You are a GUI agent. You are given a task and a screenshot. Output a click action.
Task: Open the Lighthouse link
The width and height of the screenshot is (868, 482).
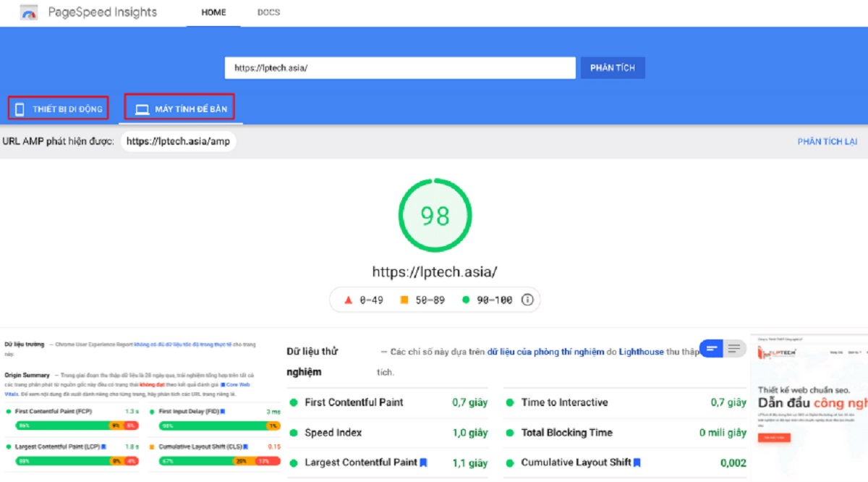pyautogui.click(x=641, y=352)
